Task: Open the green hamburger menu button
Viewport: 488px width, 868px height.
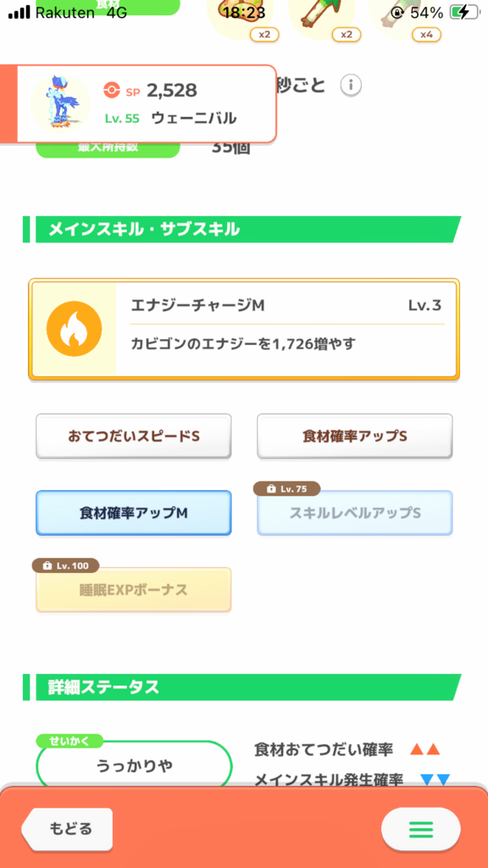Action: point(420,829)
